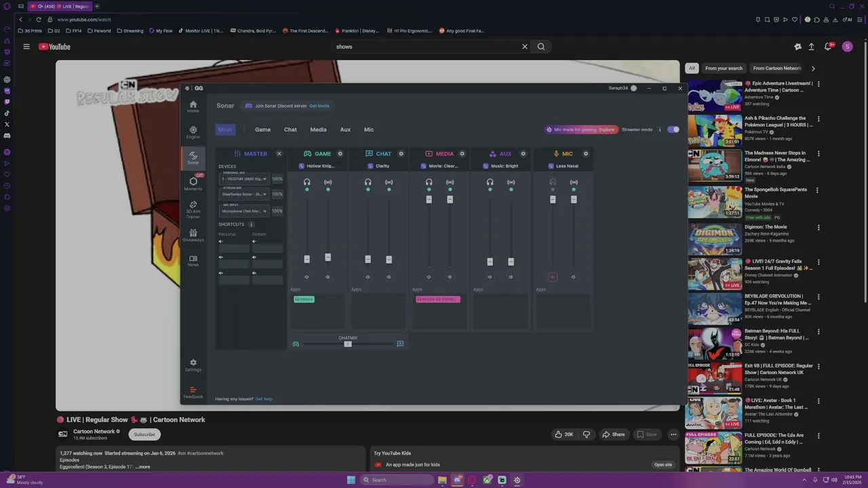The width and height of the screenshot is (868, 488).
Task: Click Explore on Mic made for gaming
Action: pos(607,129)
